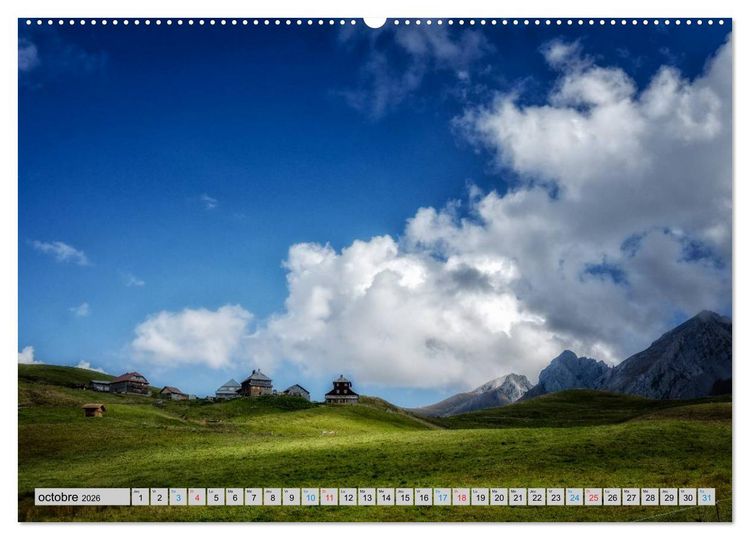Select day 20 in the calendar strip

(x=499, y=497)
